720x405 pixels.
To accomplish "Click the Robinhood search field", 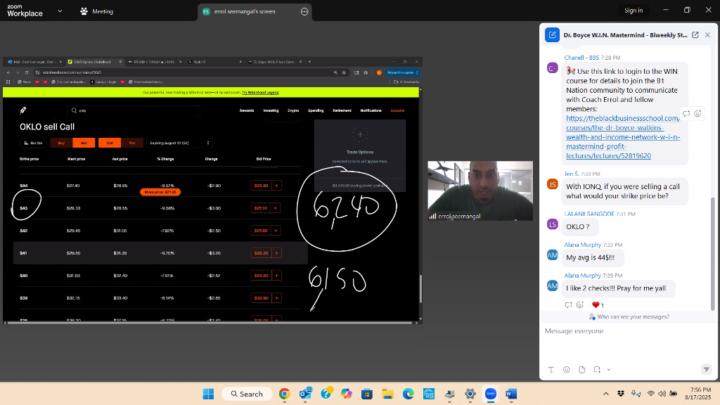I will (x=135, y=111).
